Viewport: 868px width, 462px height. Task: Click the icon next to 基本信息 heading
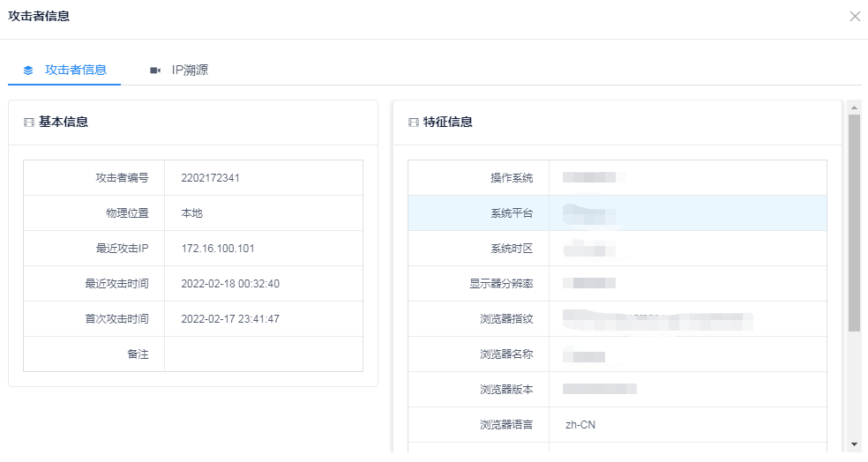pyautogui.click(x=28, y=123)
